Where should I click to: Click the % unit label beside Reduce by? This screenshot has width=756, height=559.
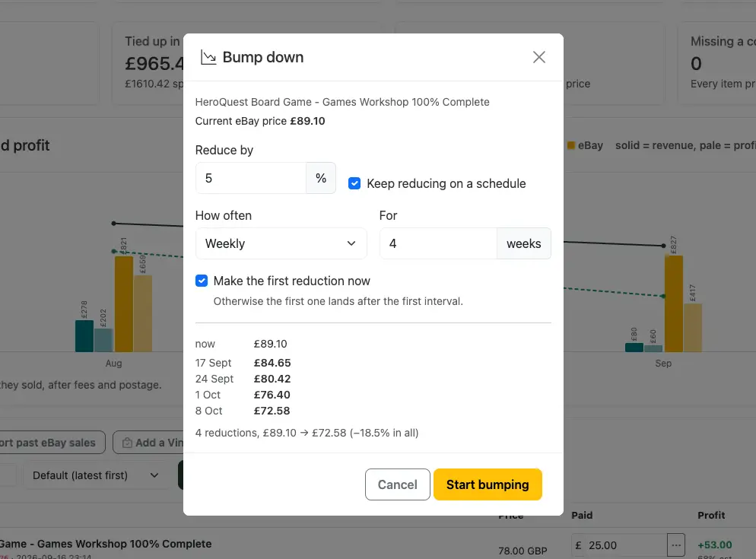point(321,178)
